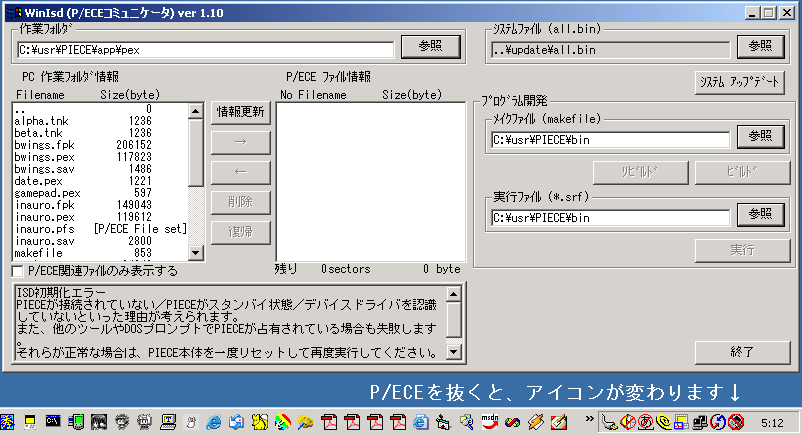Click the 終了 button to exit
Viewport: 802px width, 435px height.
coord(742,352)
